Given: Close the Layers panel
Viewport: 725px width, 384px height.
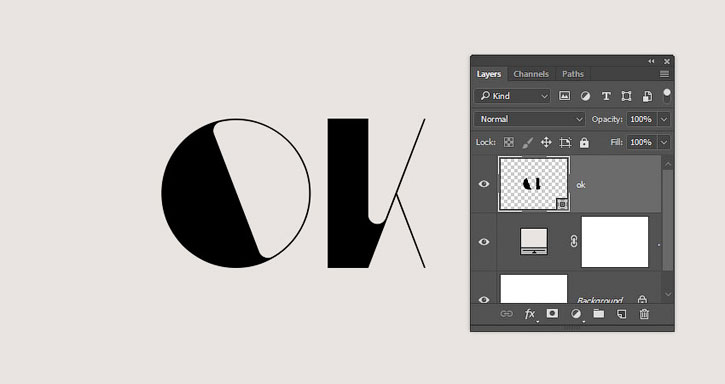Looking at the screenshot, I should (667, 61).
